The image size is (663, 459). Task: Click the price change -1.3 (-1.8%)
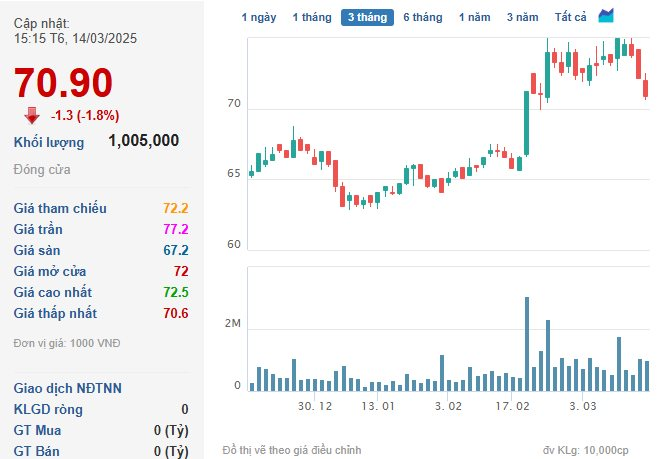point(85,115)
